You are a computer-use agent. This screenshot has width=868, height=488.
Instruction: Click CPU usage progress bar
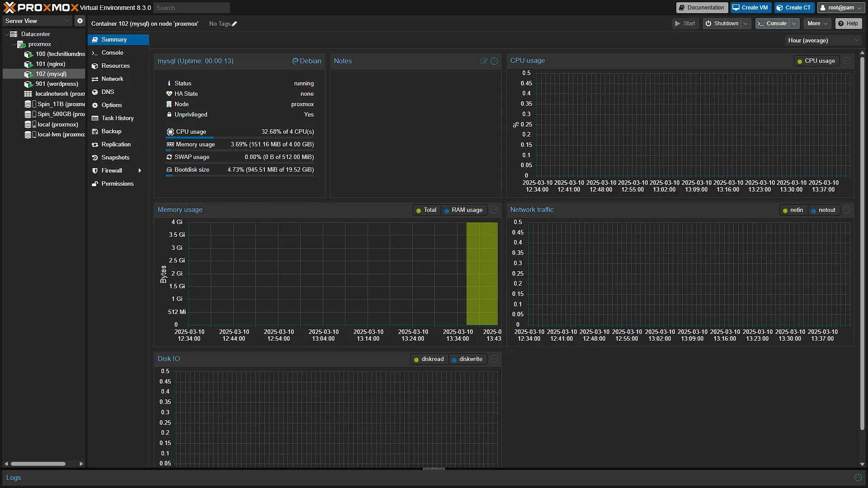coord(240,137)
